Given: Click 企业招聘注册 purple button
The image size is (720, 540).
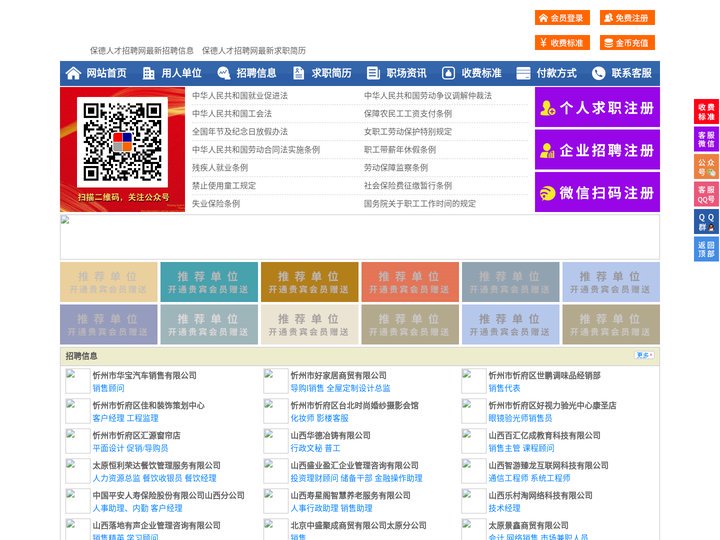Looking at the screenshot, I should click(597, 150).
